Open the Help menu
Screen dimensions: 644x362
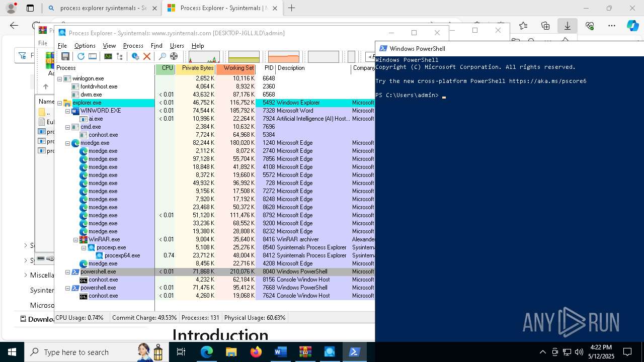198,45
